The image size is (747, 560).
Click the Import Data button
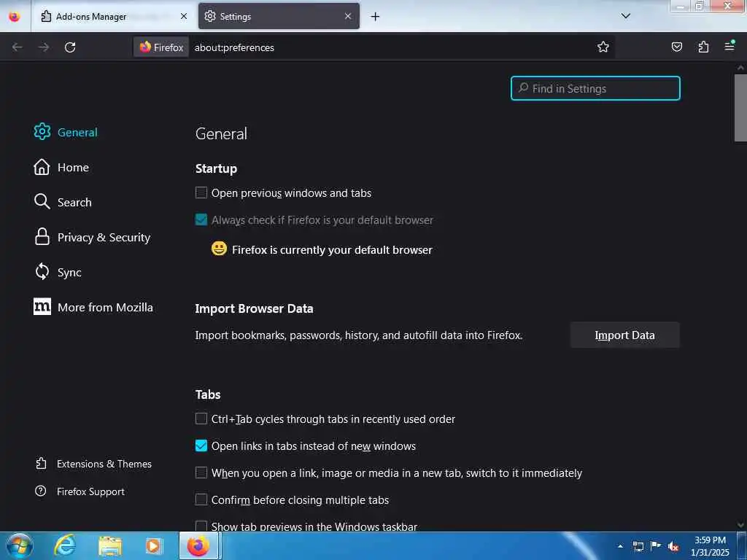tap(624, 335)
